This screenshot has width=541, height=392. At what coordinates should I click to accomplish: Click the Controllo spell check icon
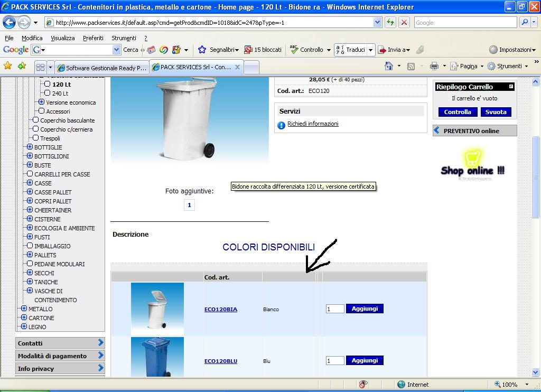[294, 49]
